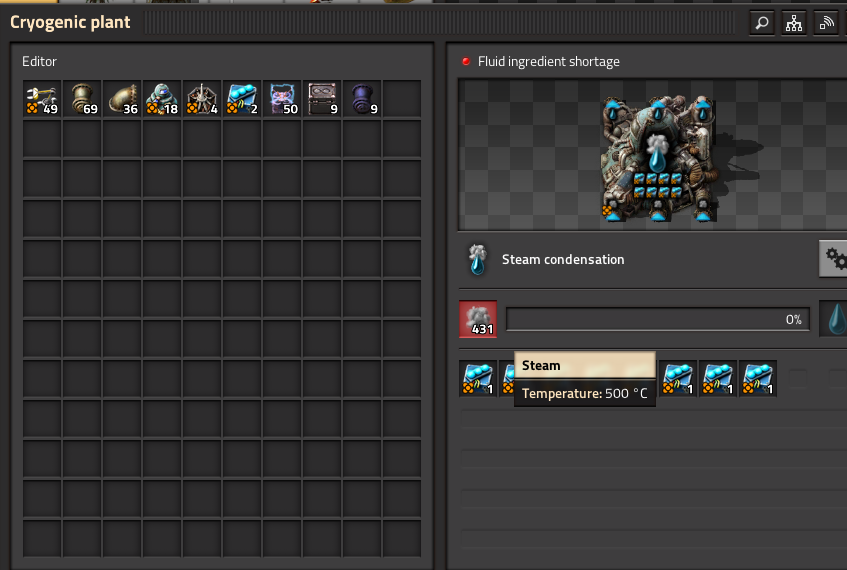Open the circuit network tree icon
The height and width of the screenshot is (570, 847).
coord(794,23)
